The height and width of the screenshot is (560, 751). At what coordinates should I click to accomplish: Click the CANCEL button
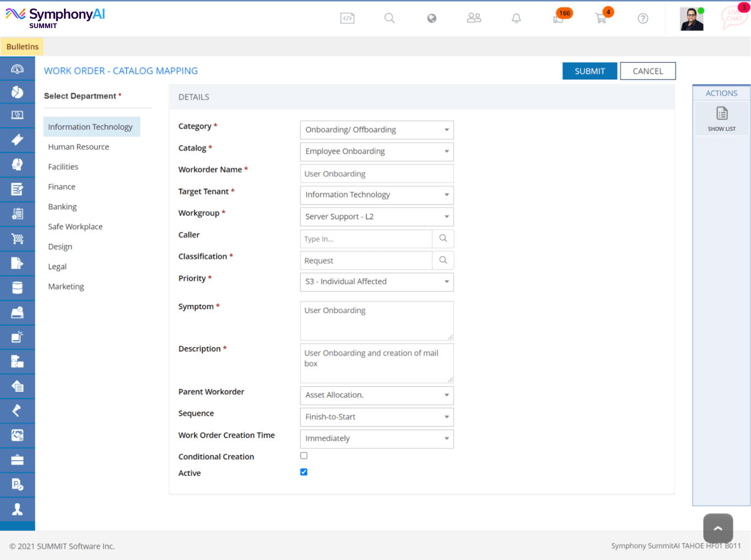coord(648,71)
